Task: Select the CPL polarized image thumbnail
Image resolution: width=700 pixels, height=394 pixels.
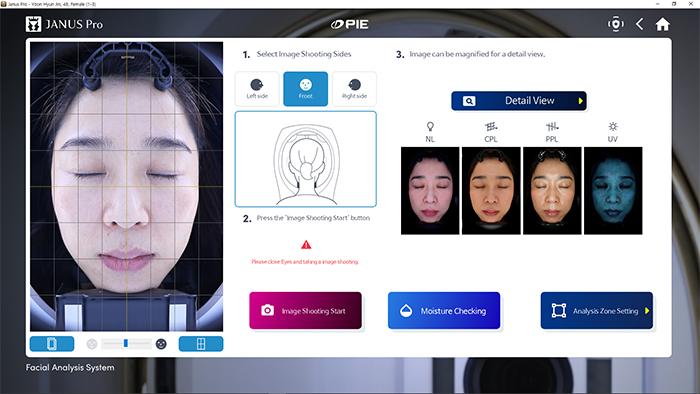Action: pyautogui.click(x=491, y=191)
